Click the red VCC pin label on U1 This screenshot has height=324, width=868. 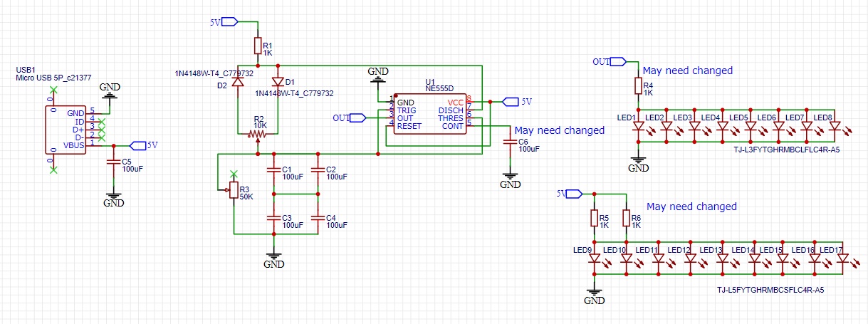(x=455, y=103)
